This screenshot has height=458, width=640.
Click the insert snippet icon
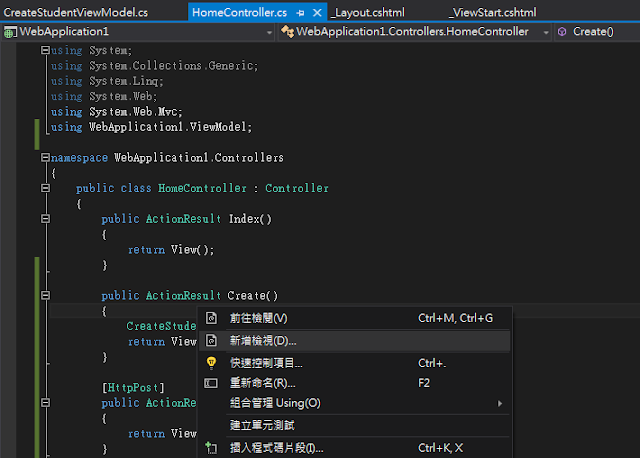coord(211,448)
